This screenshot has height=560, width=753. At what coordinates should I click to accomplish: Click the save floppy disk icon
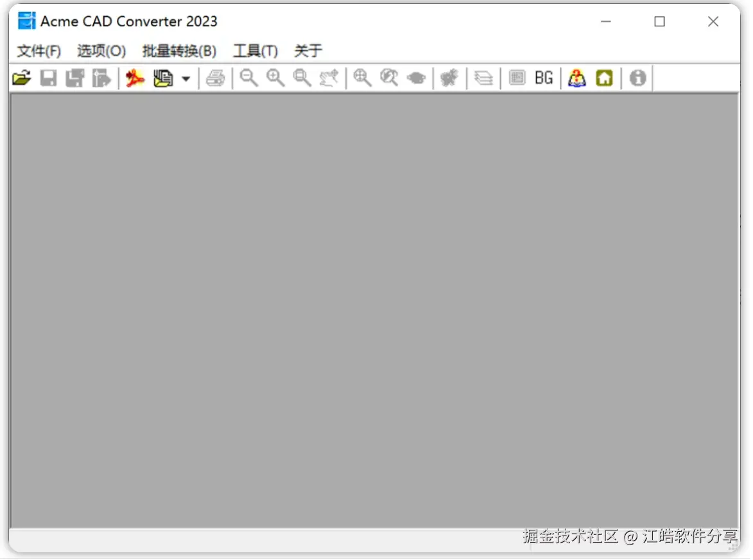(x=48, y=78)
